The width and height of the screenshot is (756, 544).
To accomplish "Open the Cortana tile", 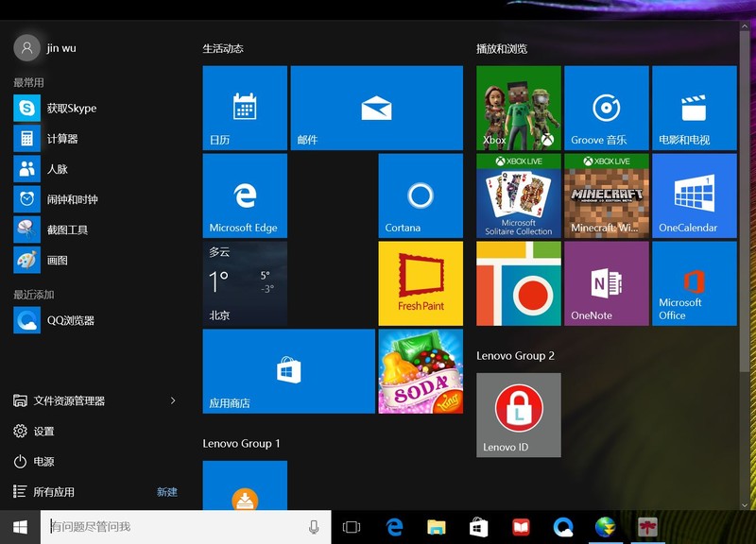I will [421, 195].
